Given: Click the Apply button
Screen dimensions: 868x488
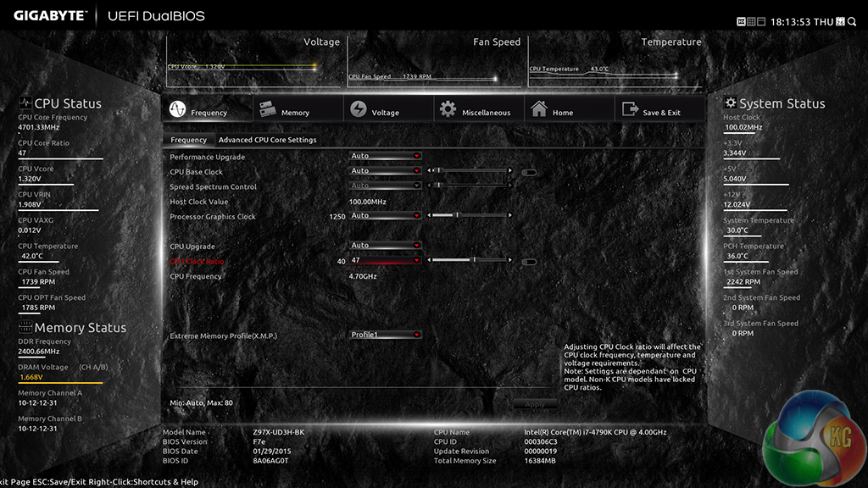Looking at the screenshot, I should pos(535,404).
